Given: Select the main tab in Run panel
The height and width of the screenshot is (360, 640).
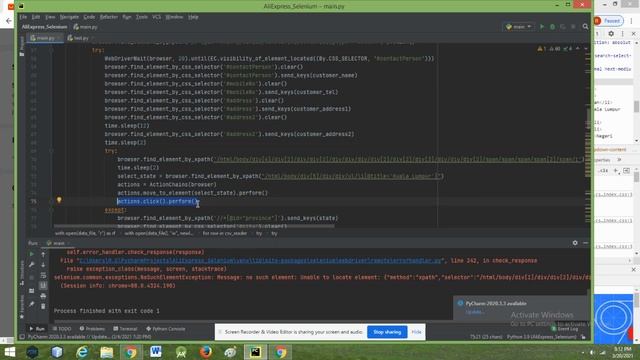Looking at the screenshot, I should (57, 243).
